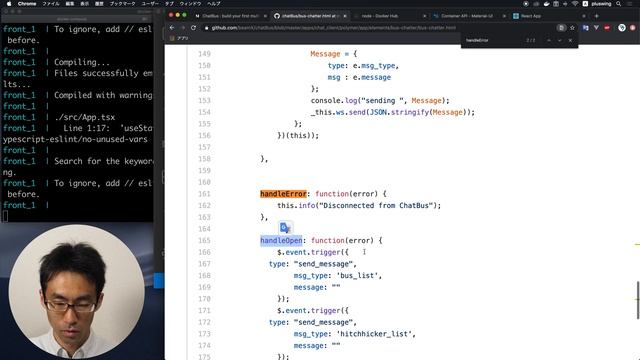640x360 pixels.
Task: Click the find-in-page field with handleError
Action: point(494,40)
